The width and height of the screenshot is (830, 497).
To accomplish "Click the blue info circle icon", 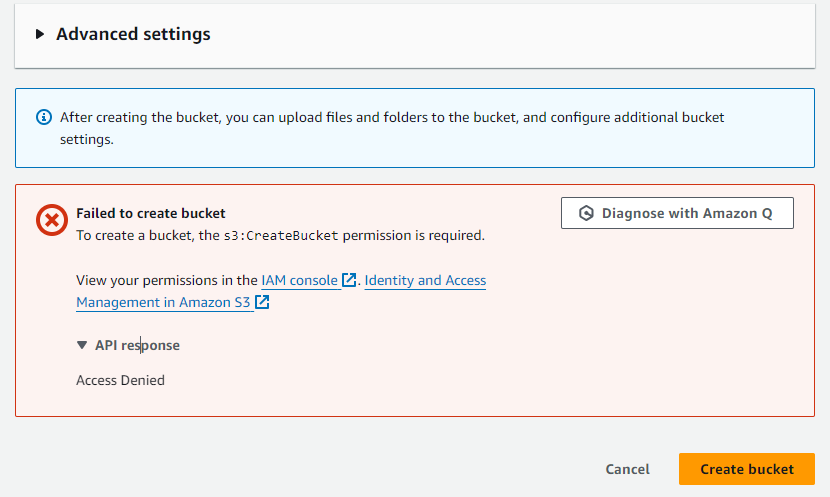I will (44, 117).
